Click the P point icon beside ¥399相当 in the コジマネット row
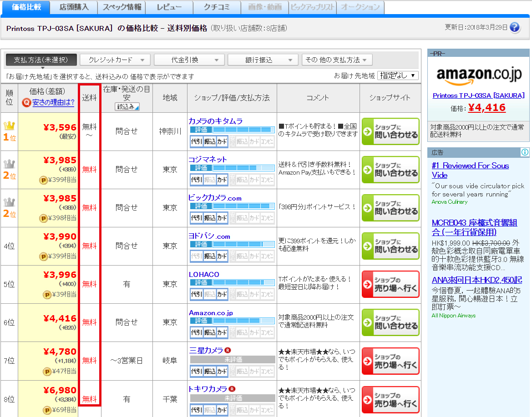The width and height of the screenshot is (532, 417). [43, 180]
